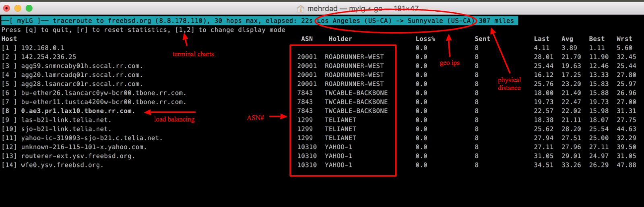The height and width of the screenshot is (207, 644).
Task: Click the Sent column header
Action: coord(482,39)
